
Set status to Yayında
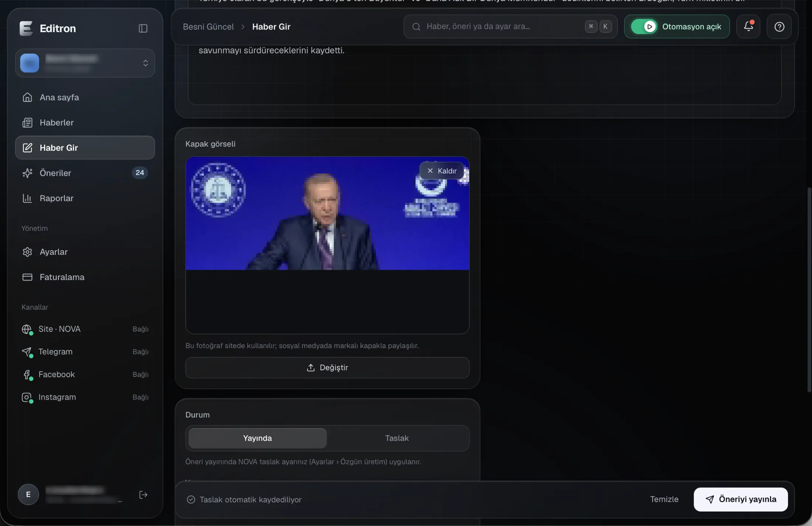click(x=257, y=438)
